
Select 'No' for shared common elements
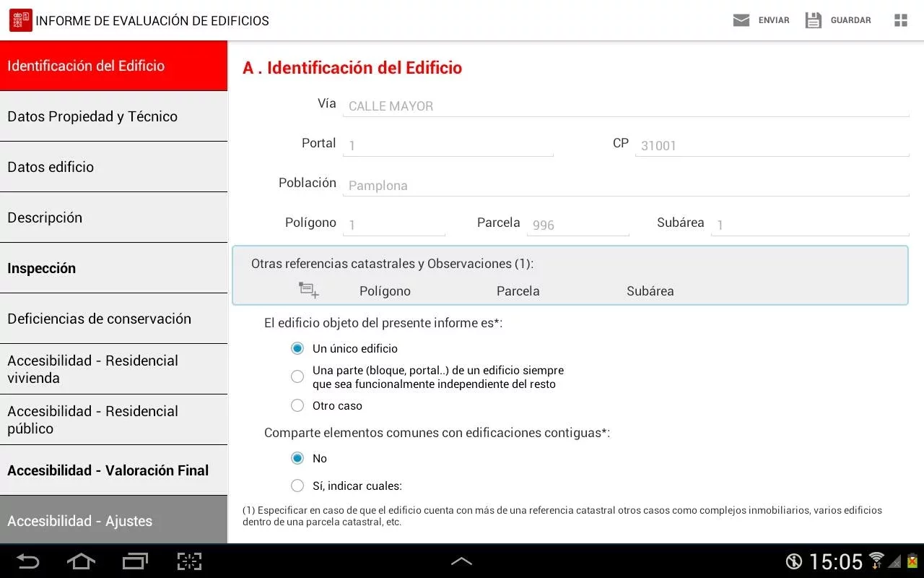pyautogui.click(x=297, y=458)
